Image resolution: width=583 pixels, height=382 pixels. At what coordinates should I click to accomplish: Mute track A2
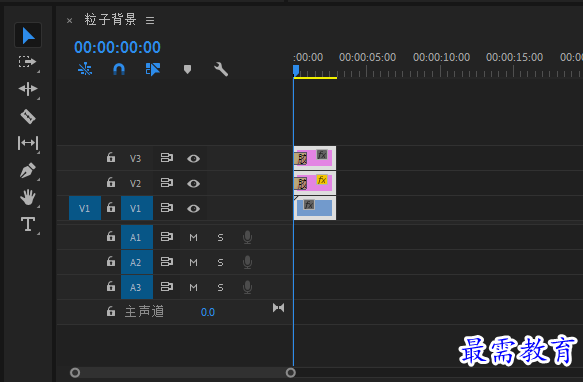click(x=193, y=263)
